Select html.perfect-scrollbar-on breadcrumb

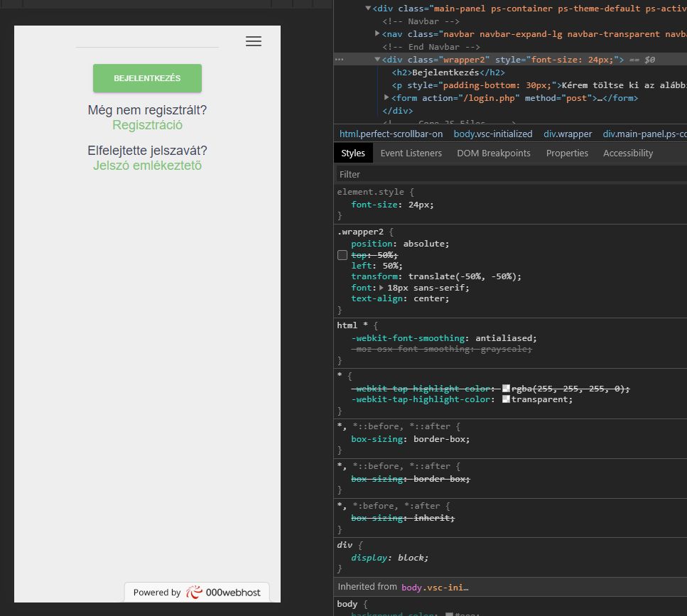(x=391, y=134)
